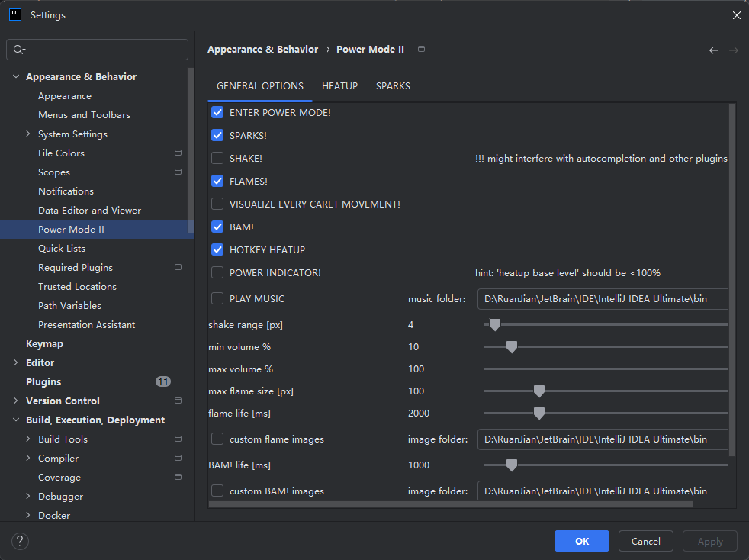Open the SPARKS tab

pyautogui.click(x=393, y=86)
